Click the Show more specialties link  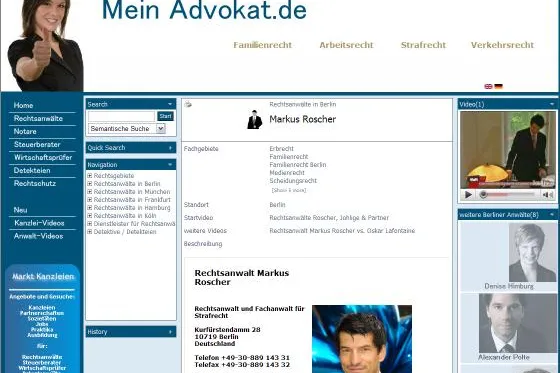click(x=289, y=190)
